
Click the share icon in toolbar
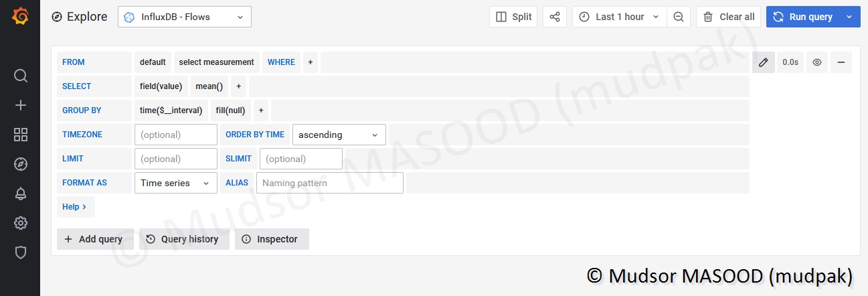pyautogui.click(x=555, y=17)
